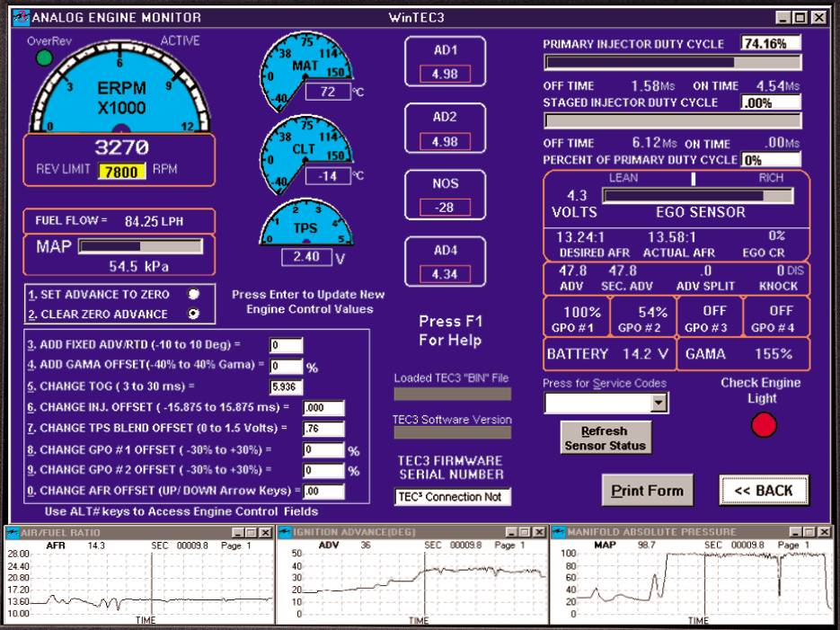
Task: Click the Manifold Absolute Pressure window title icon
Action: tap(560, 532)
